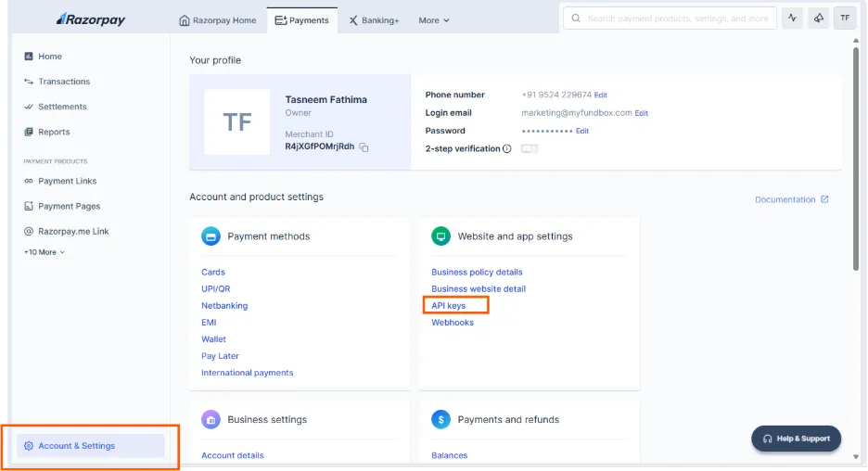Image resolution: width=868 pixels, height=471 pixels.
Task: Open Transactions in the sidebar
Action: [64, 82]
